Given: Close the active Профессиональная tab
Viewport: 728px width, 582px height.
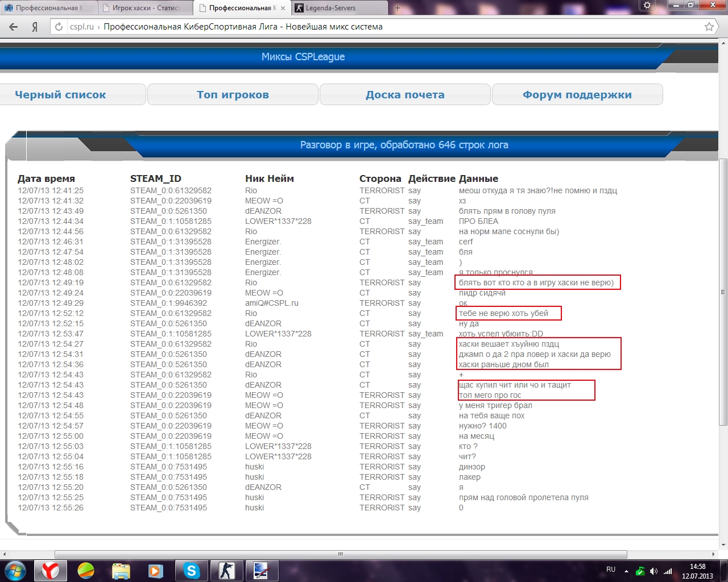Looking at the screenshot, I should coord(283,8).
